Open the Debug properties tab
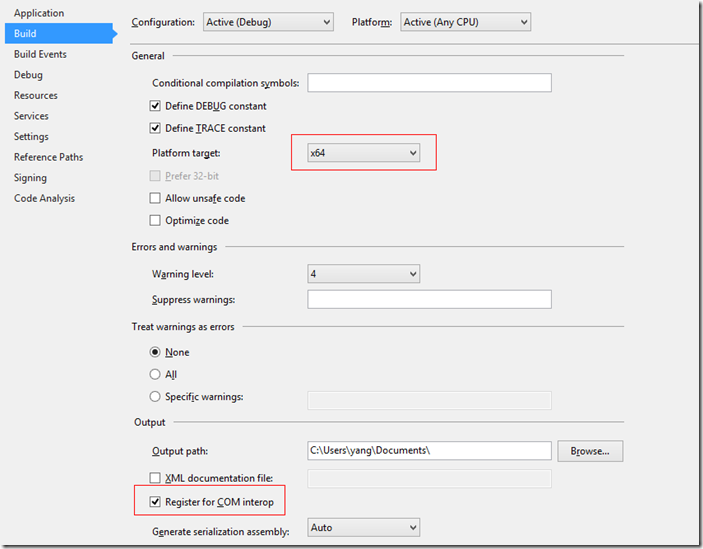Viewport: 703px width, 549px height. (28, 75)
